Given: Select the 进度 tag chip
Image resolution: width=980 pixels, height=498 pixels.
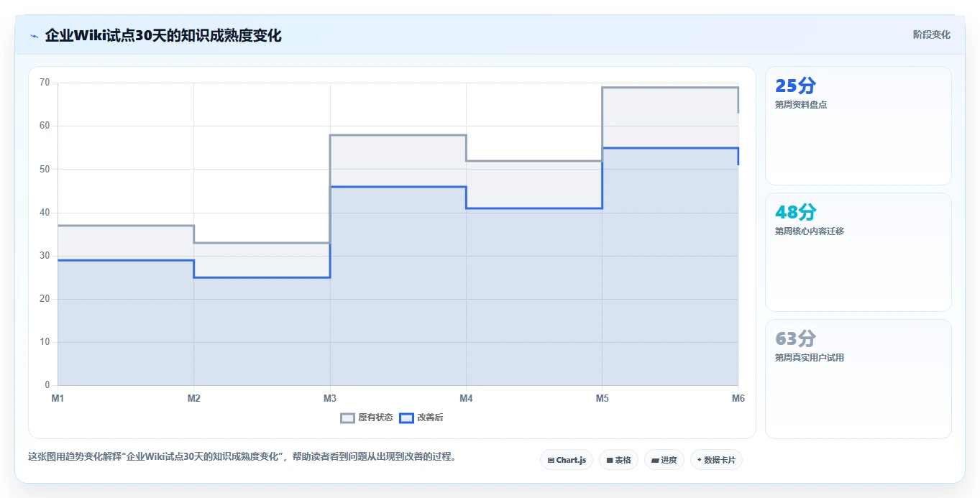Looking at the screenshot, I should pyautogui.click(x=664, y=460).
